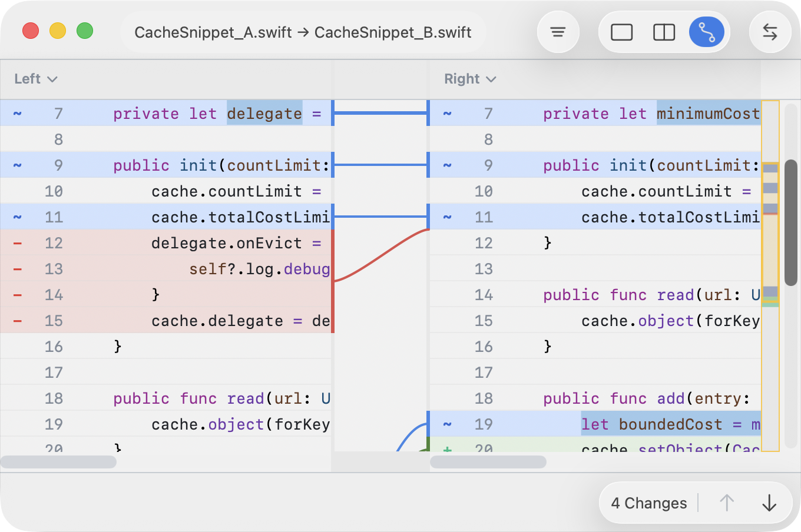The image size is (801, 532).
Task: Open the line options menu icon
Action: coord(558,32)
